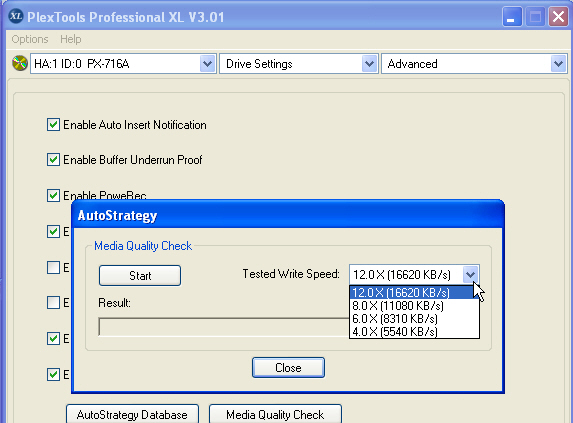The height and width of the screenshot is (423, 573).
Task: Select 12.0X (16620 KB/s) from list
Action: tap(414, 293)
